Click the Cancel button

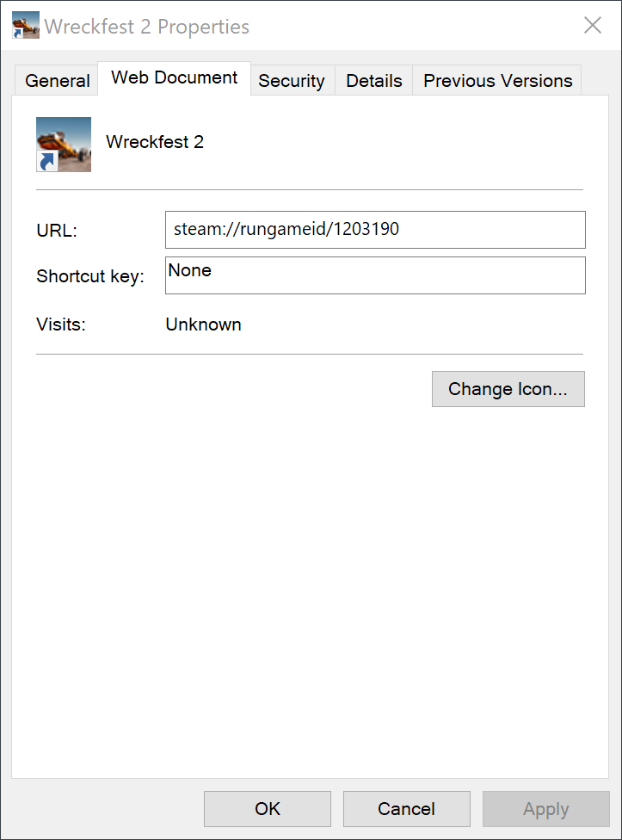[x=406, y=809]
